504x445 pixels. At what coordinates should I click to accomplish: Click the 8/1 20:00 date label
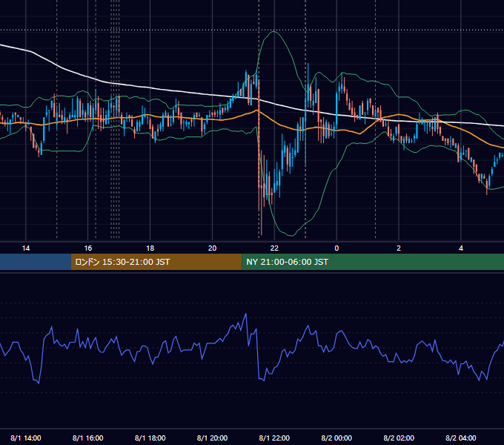click(x=212, y=438)
